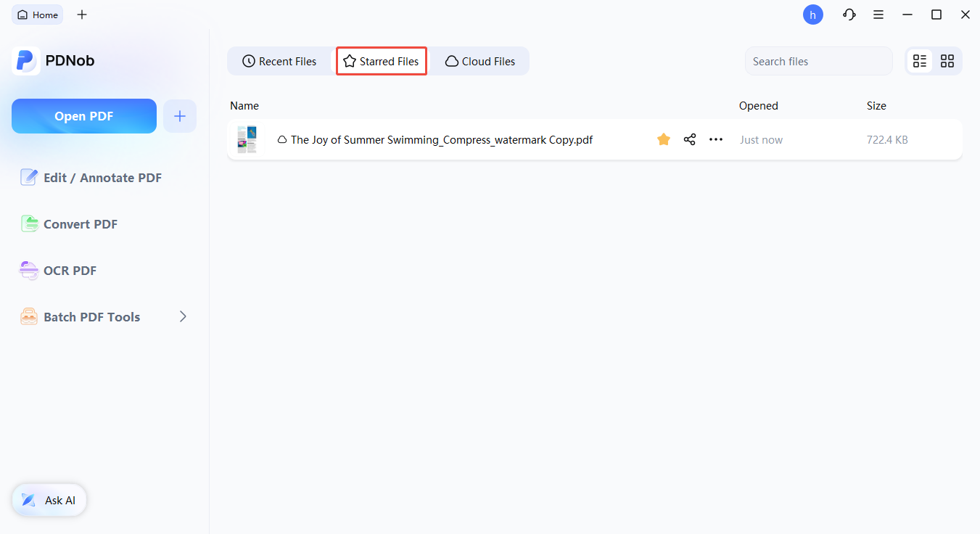Unstar the Summer Swimming PDF
Image resolution: width=980 pixels, height=534 pixels.
(x=663, y=139)
